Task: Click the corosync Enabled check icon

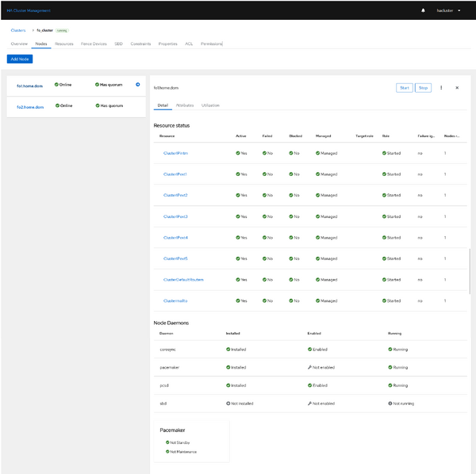Action: (x=309, y=350)
